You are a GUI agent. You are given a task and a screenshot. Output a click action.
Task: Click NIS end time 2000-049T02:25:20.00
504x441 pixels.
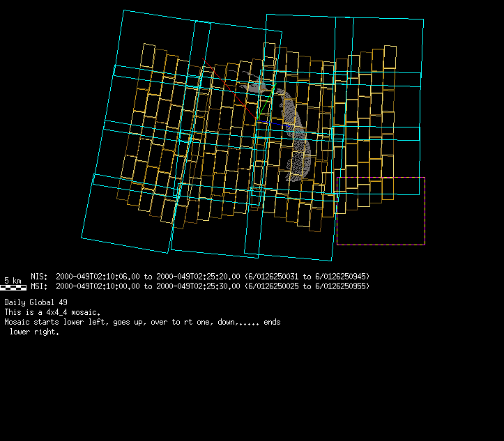point(199,276)
